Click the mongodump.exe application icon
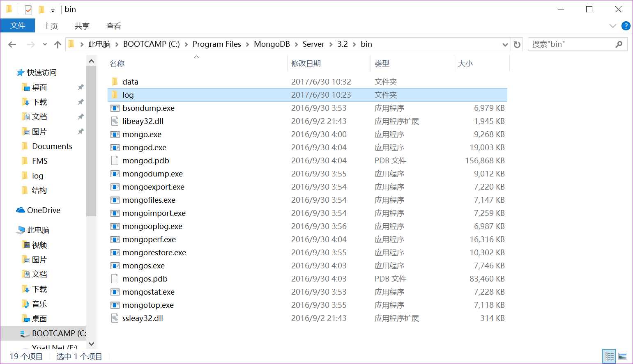The width and height of the screenshot is (633, 364). tap(115, 174)
